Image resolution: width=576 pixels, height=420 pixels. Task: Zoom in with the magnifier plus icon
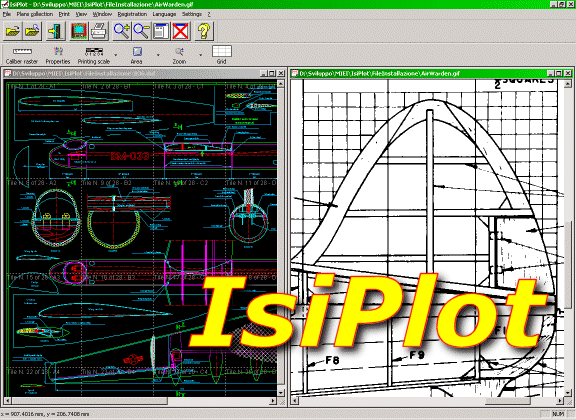122,31
